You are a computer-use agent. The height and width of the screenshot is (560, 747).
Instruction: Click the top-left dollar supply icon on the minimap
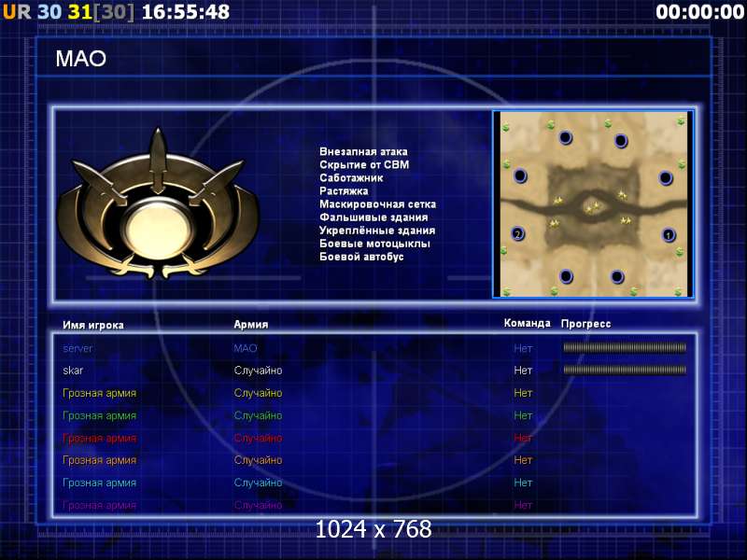tap(505, 127)
